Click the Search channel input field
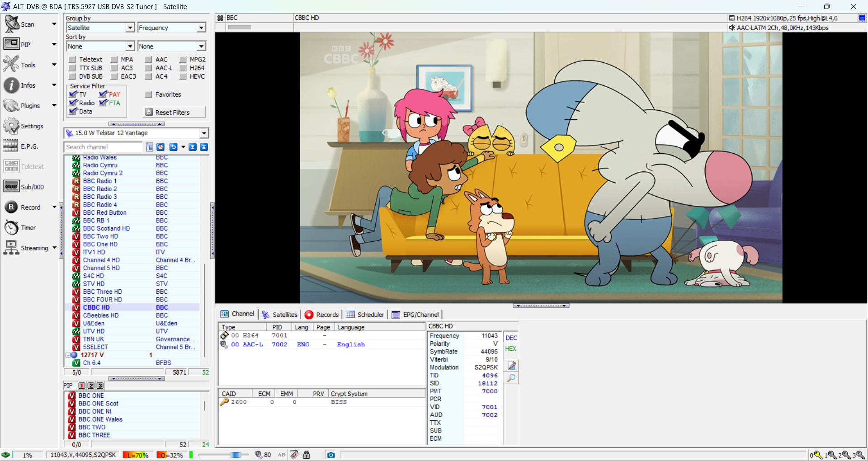 (103, 147)
